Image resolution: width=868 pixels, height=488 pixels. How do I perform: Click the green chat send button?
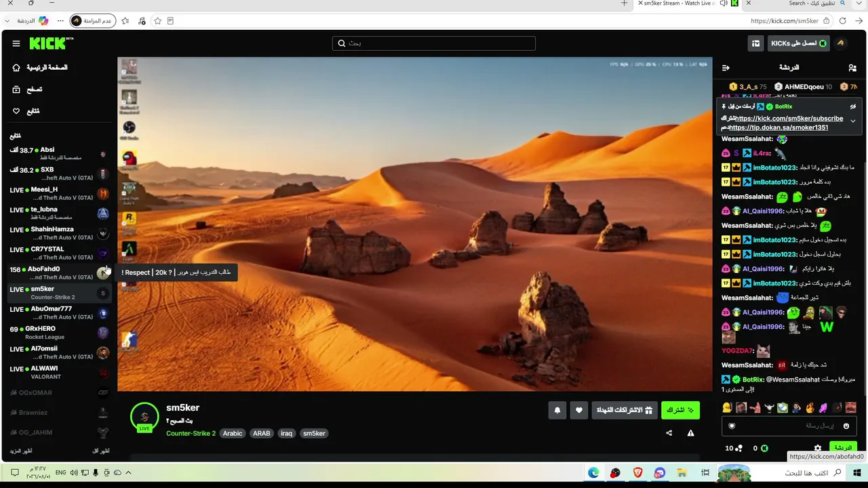(x=843, y=448)
